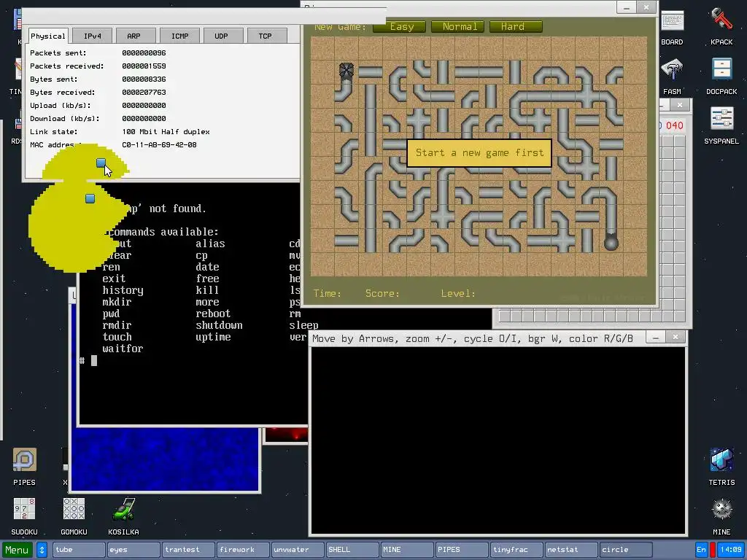Click the 'history' command in shell list
The image size is (747, 560).
123,290
